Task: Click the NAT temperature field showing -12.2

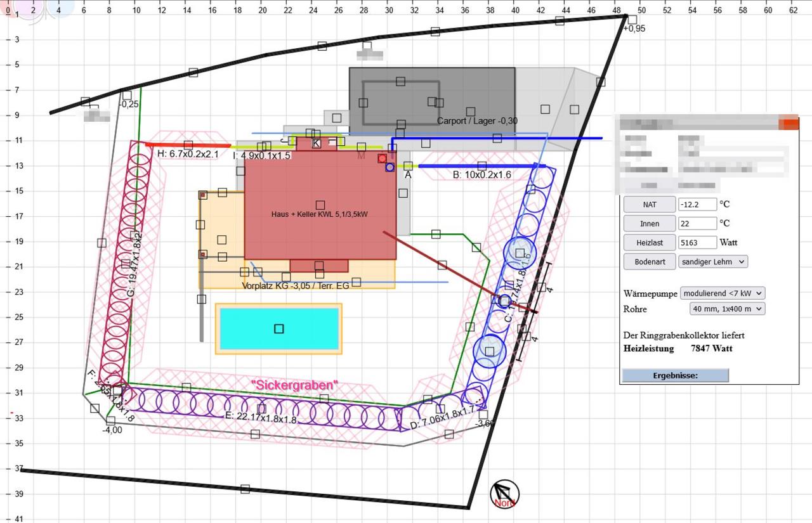Action: point(697,204)
